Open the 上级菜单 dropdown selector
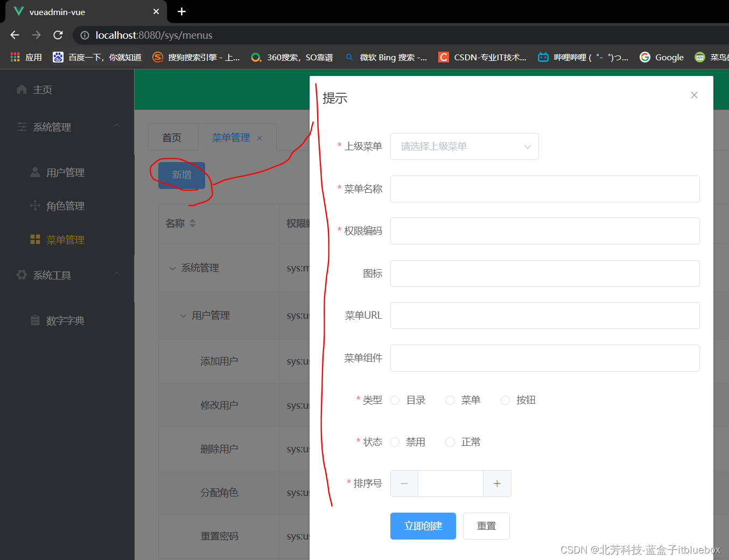This screenshot has height=560, width=729. [x=464, y=146]
